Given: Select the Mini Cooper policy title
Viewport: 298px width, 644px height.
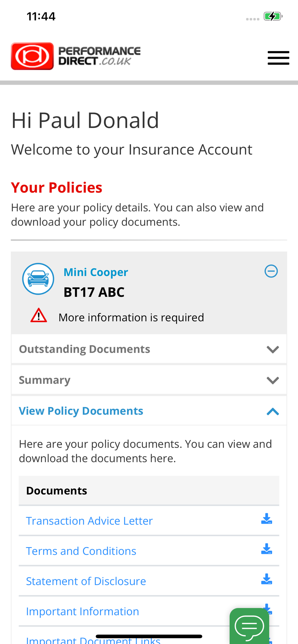Looking at the screenshot, I should coord(96,272).
